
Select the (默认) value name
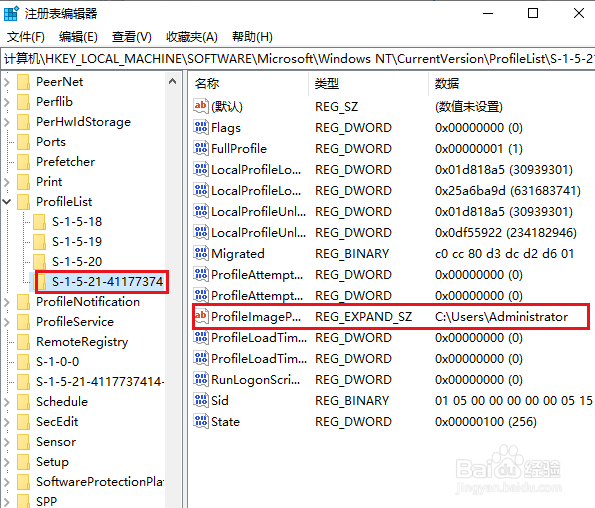pyautogui.click(x=227, y=107)
